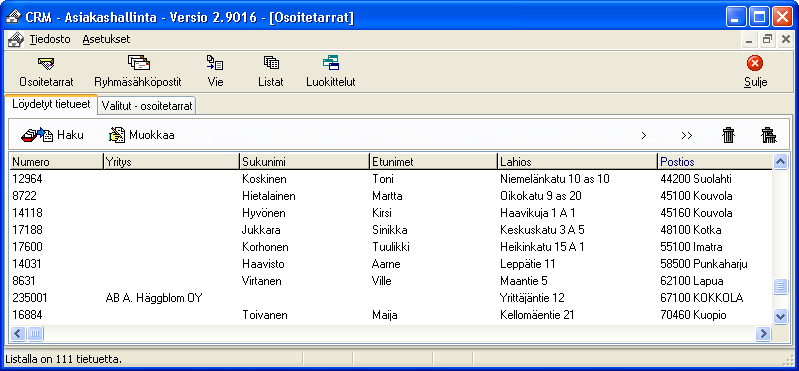This screenshot has height=371, width=799.
Task: Close the inner child window
Action: click(x=785, y=40)
